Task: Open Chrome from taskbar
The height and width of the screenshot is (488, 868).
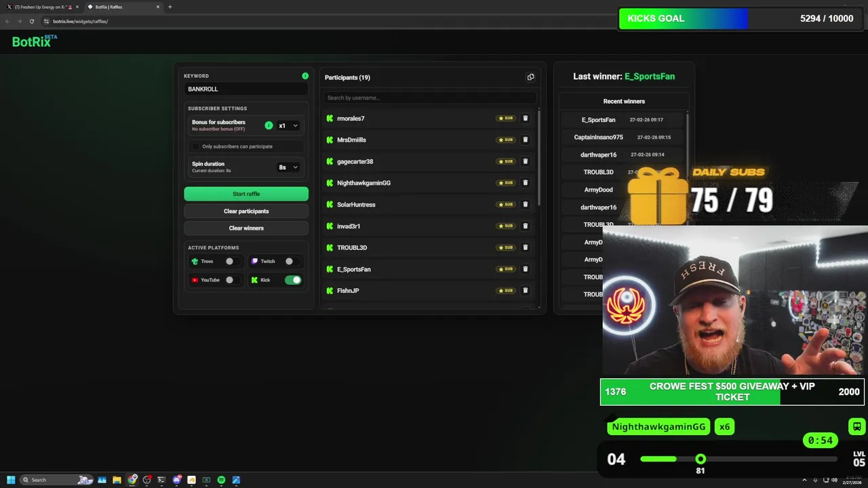Action: pos(132,480)
